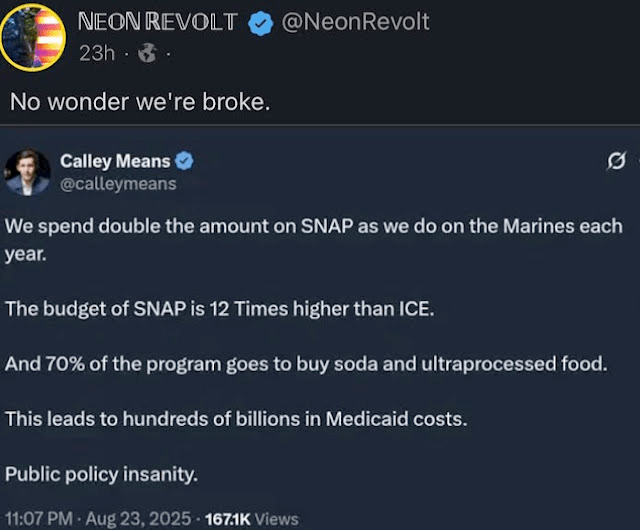Click the soda and ultraprocessed food line

point(306,364)
